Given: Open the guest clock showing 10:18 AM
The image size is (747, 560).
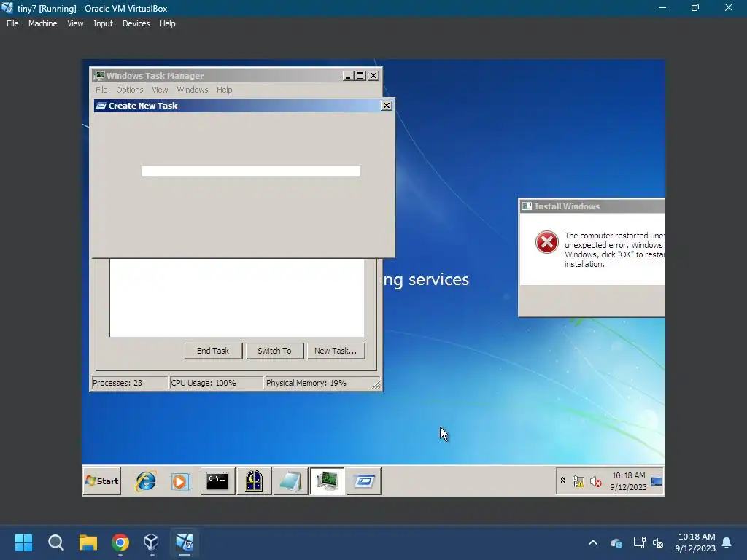Looking at the screenshot, I should [x=628, y=481].
